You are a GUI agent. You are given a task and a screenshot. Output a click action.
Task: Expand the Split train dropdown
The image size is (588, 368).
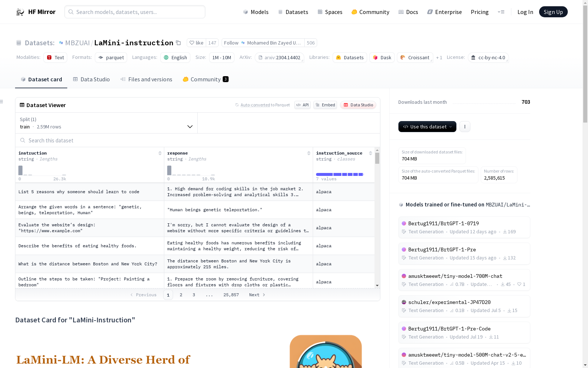[107, 123]
